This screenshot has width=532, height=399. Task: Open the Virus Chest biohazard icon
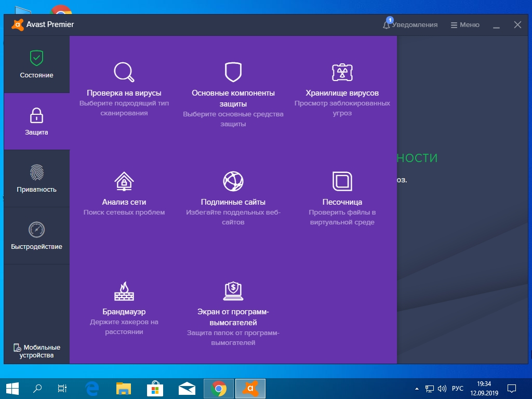[x=342, y=72]
